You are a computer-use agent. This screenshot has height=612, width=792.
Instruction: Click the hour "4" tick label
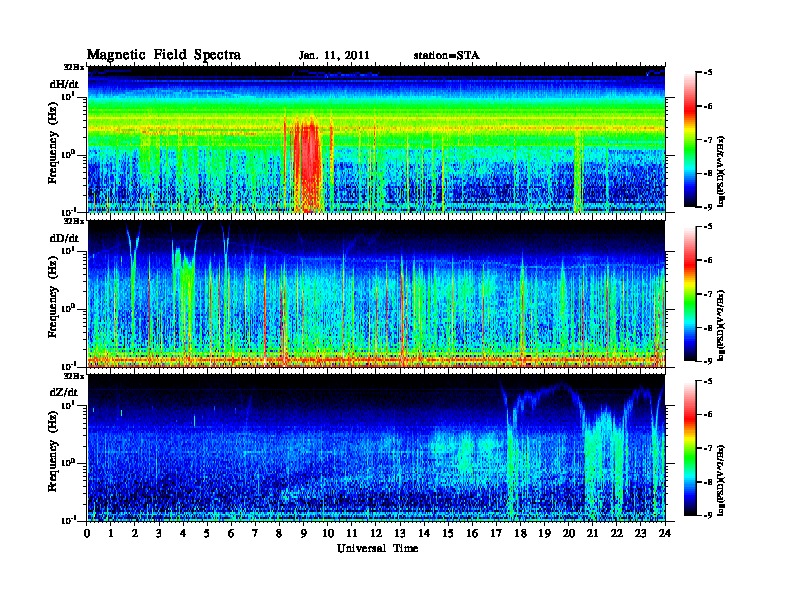point(183,533)
